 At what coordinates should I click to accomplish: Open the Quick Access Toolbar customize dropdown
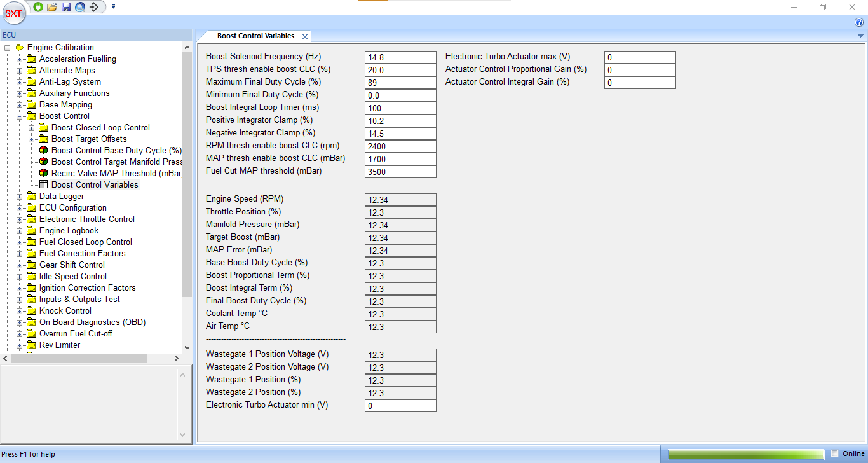click(x=113, y=7)
